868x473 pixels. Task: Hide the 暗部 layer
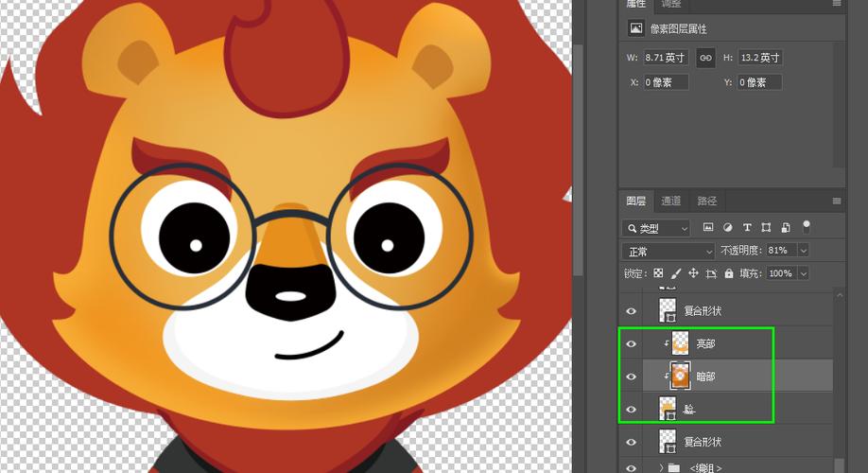[x=631, y=377]
